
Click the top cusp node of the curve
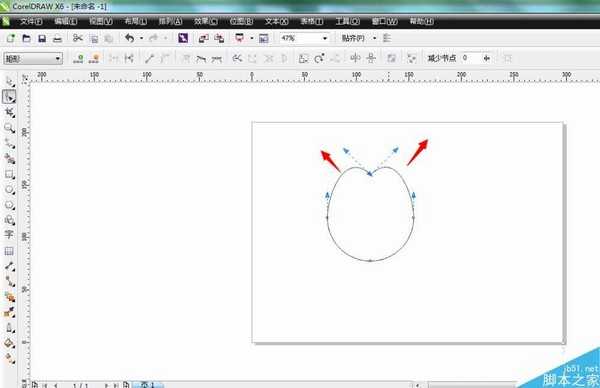370,174
